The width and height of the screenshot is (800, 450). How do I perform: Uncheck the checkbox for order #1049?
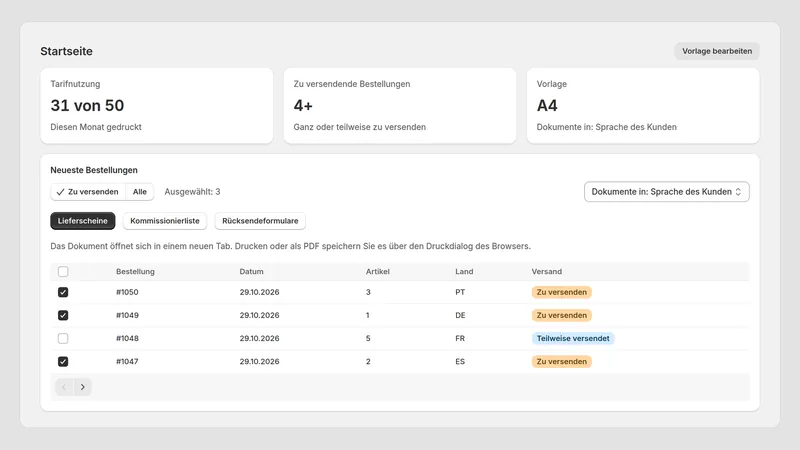(63, 315)
